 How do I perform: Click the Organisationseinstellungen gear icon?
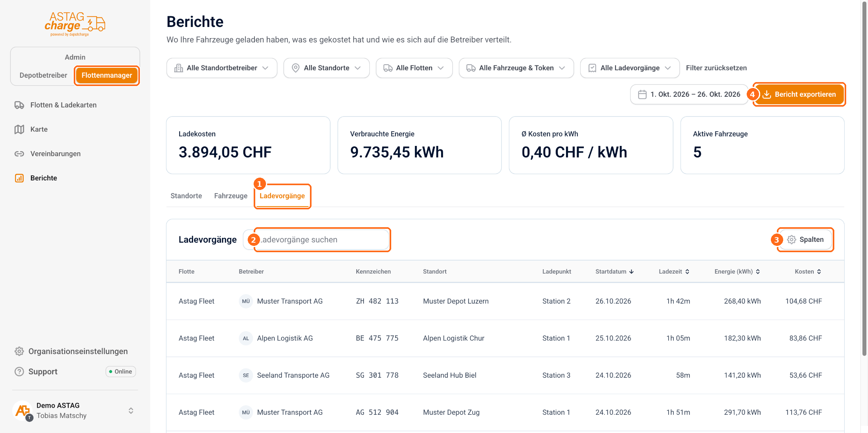click(19, 351)
